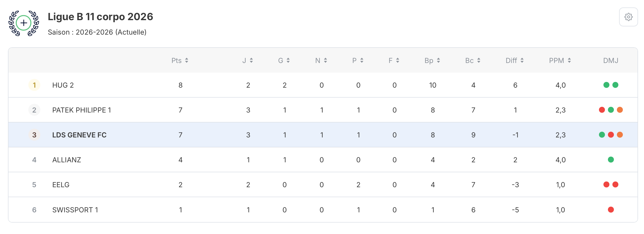Select the PATEK PHILIPPE 1 team
644x234 pixels.
click(x=82, y=110)
